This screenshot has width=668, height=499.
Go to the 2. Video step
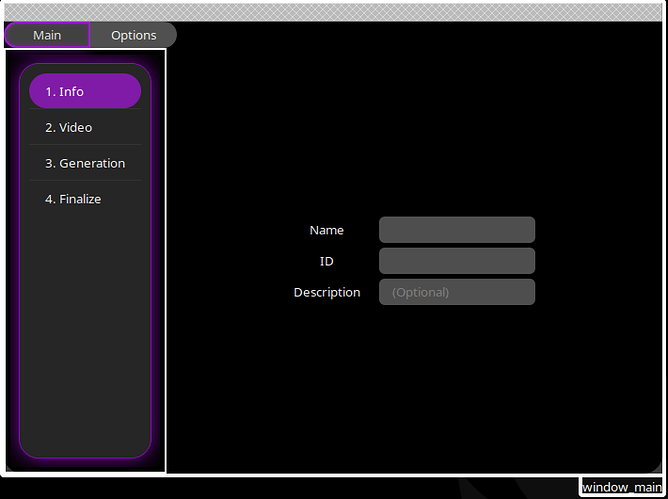tap(85, 127)
